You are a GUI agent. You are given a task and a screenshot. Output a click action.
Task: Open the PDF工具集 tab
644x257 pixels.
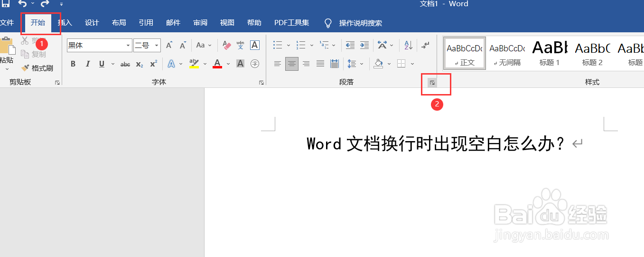tap(292, 23)
